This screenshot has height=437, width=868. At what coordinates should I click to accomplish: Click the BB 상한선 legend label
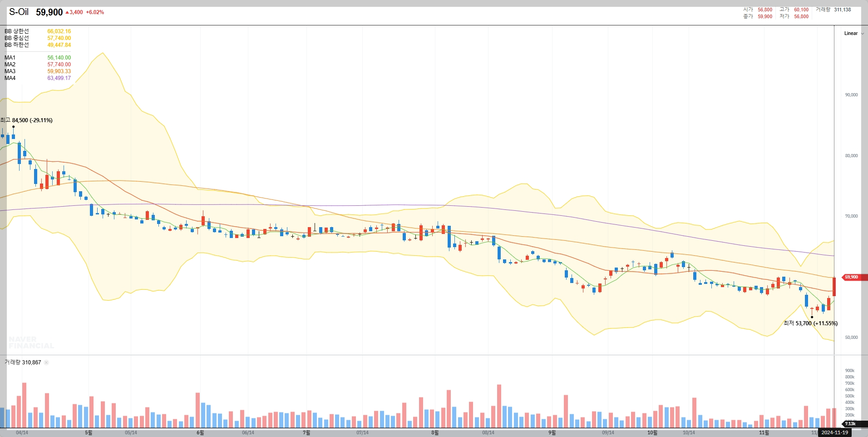(x=17, y=31)
